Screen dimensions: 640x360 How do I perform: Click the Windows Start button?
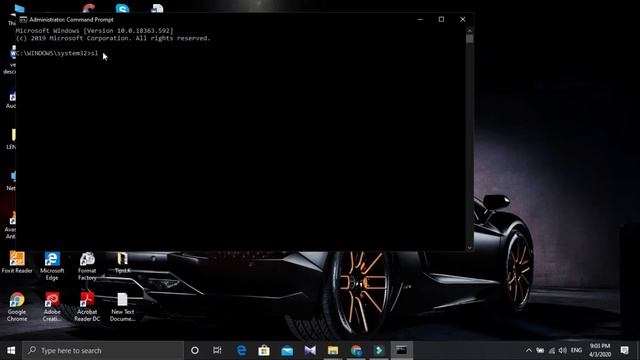tap(11, 350)
